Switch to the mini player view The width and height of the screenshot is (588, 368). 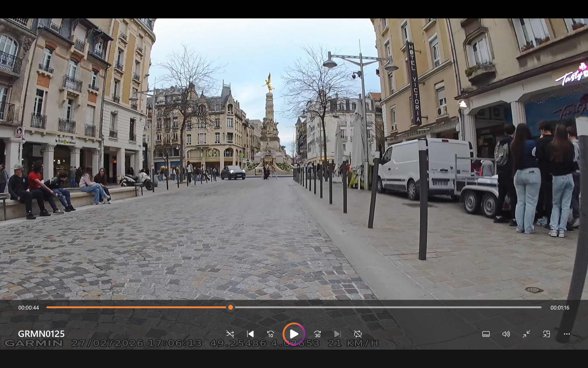pos(546,334)
